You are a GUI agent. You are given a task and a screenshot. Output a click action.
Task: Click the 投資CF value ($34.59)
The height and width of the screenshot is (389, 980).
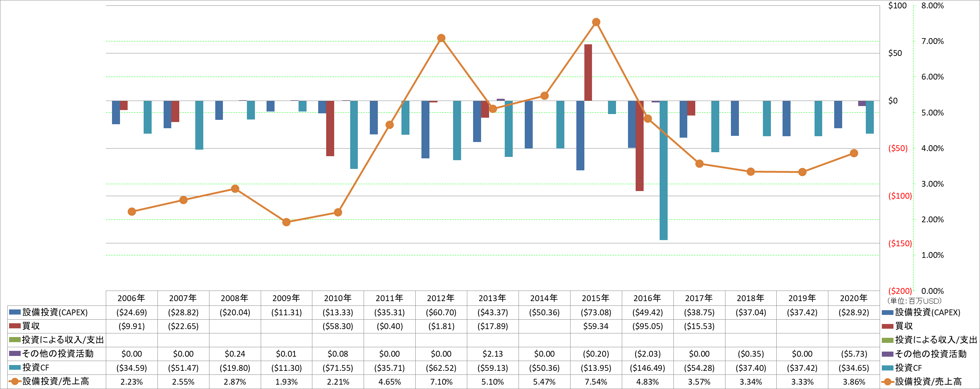(132, 368)
